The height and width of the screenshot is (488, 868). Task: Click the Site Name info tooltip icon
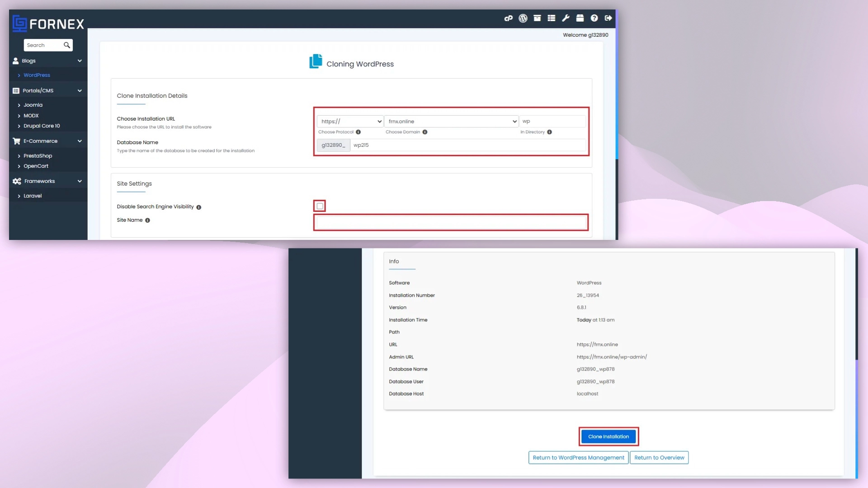click(147, 220)
